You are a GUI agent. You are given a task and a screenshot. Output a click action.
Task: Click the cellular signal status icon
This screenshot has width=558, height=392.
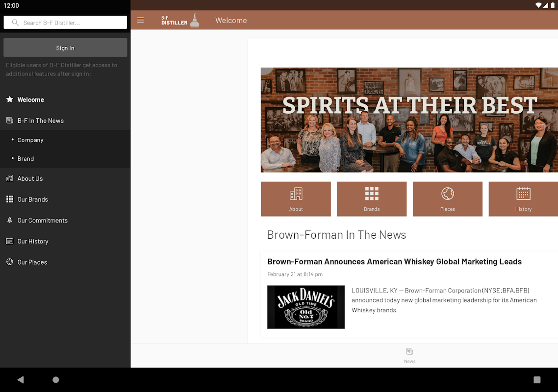coord(545,5)
